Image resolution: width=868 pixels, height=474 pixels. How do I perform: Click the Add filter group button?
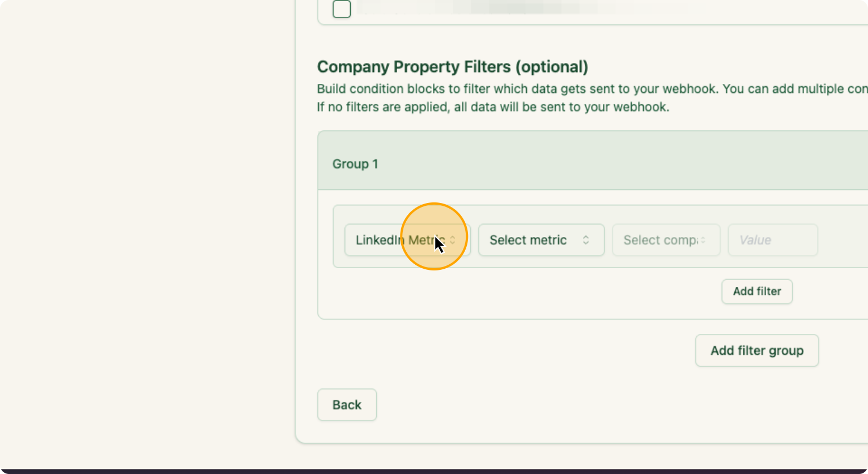(x=757, y=350)
